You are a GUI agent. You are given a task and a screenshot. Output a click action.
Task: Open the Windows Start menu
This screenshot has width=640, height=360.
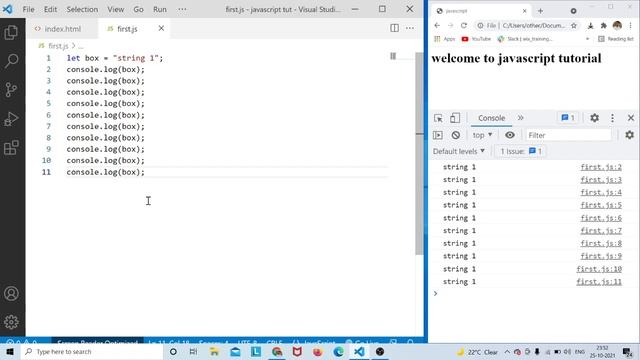click(x=10, y=351)
